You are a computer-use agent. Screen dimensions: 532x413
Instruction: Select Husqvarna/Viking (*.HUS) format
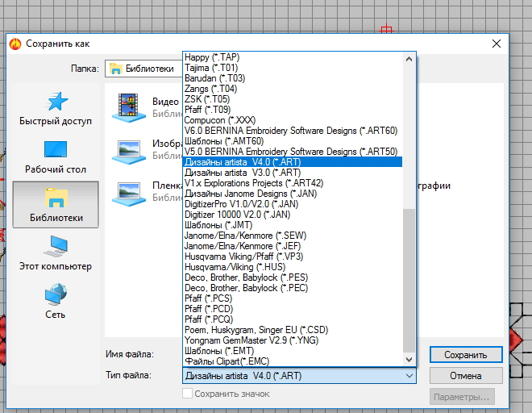pos(234,266)
